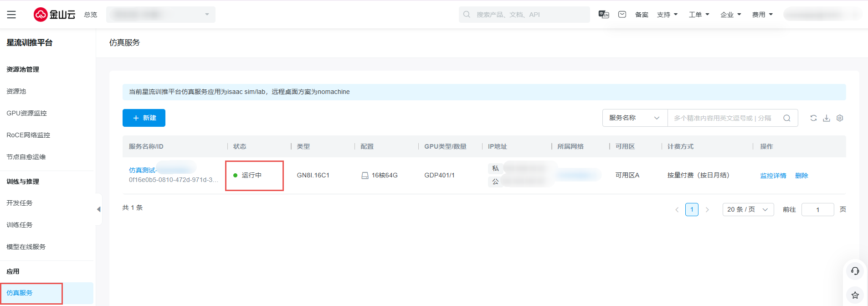Viewport: 868px width, 306px height.
Task: Click 删除 to remove the service
Action: pos(801,176)
